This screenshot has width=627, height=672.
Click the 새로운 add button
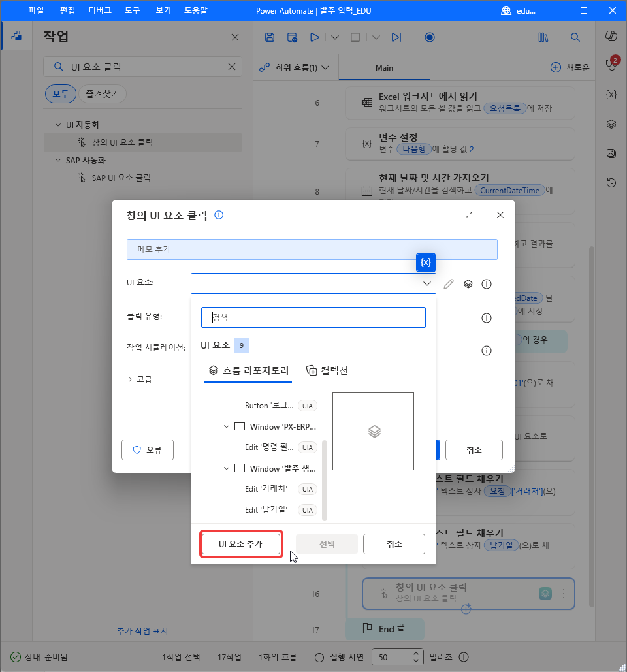pos(570,67)
